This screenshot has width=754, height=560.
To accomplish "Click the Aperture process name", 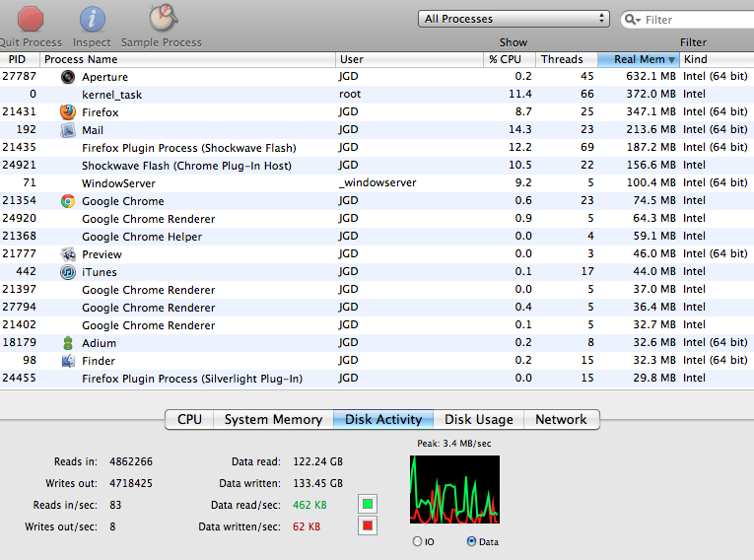I will click(104, 77).
